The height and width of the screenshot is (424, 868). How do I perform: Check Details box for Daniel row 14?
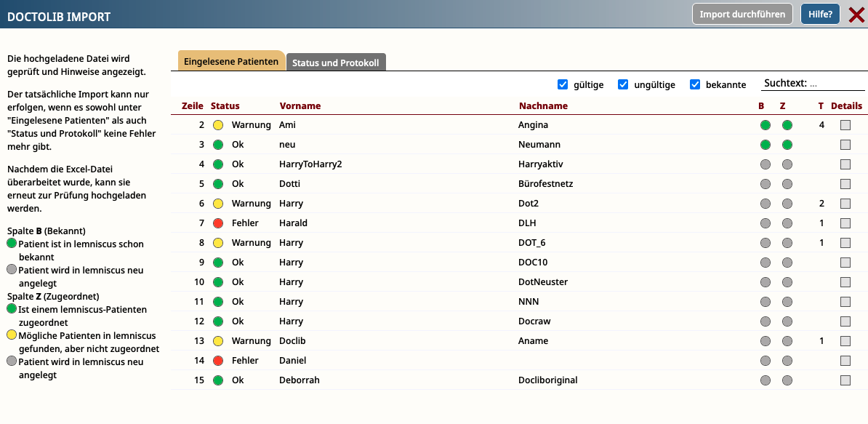(845, 361)
